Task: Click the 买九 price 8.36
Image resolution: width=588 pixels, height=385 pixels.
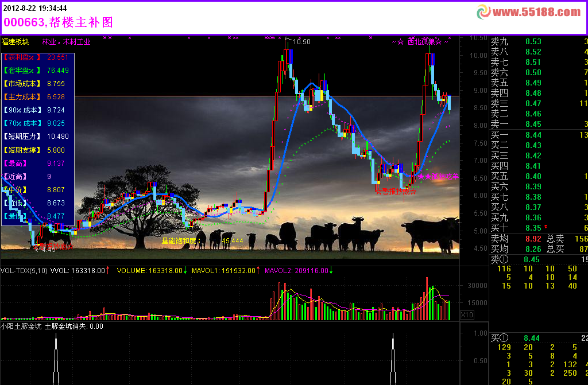Action: pos(533,217)
